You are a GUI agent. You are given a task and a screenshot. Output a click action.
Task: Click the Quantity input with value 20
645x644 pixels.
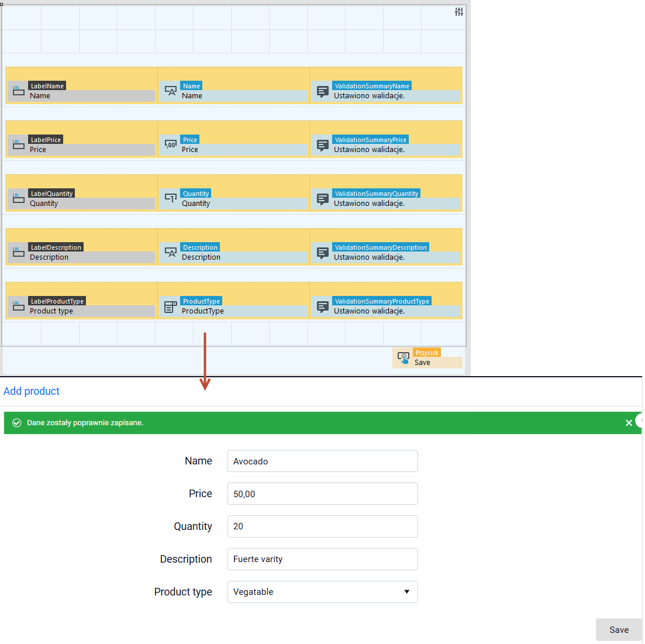(323, 526)
